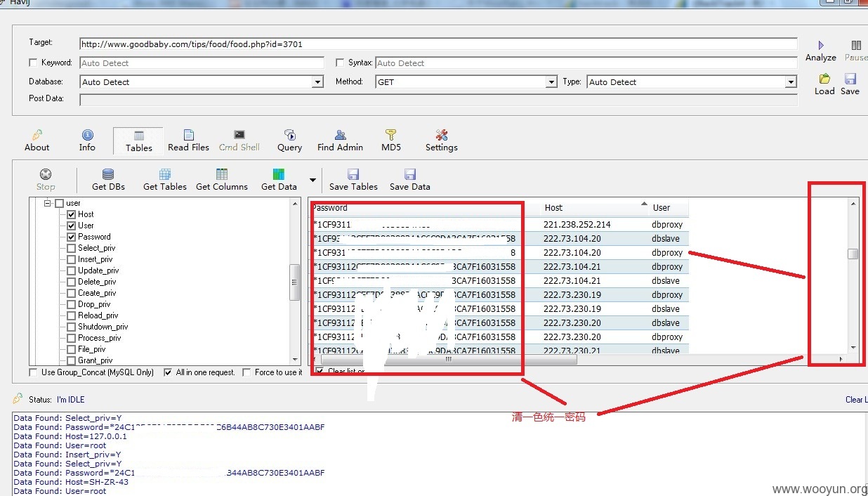Toggle the Clear list checkbox
The height and width of the screenshot is (496, 868).
click(x=320, y=371)
